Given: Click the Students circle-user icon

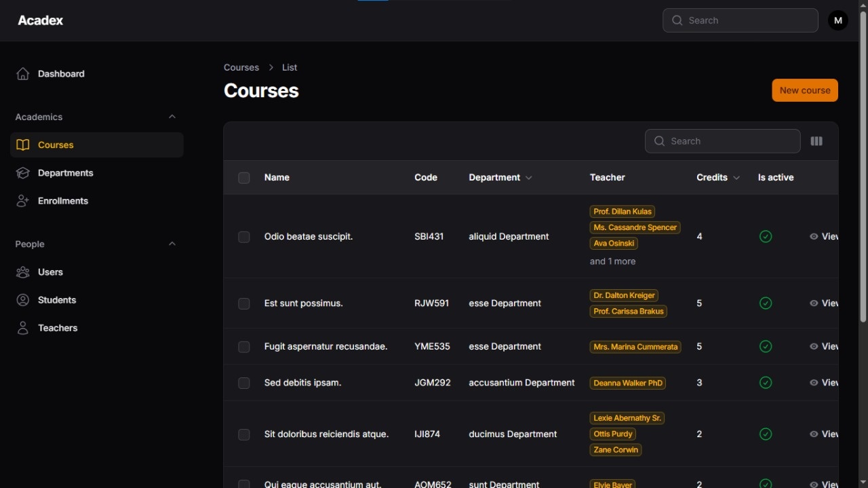Looking at the screenshot, I should pos(23,300).
